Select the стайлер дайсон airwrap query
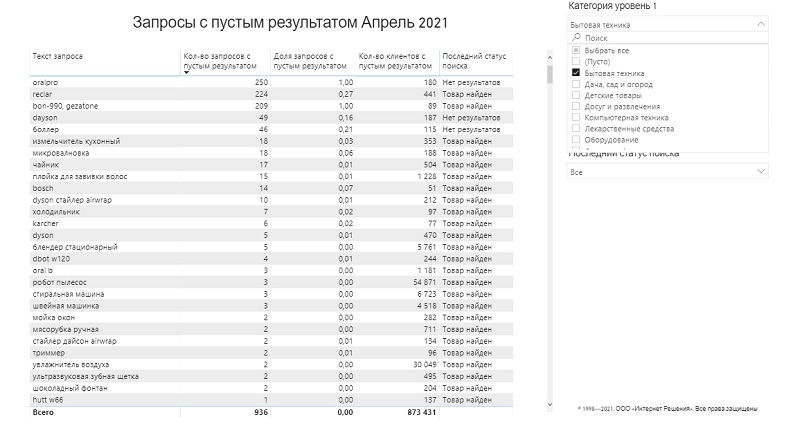800x426 pixels. pos(74,340)
